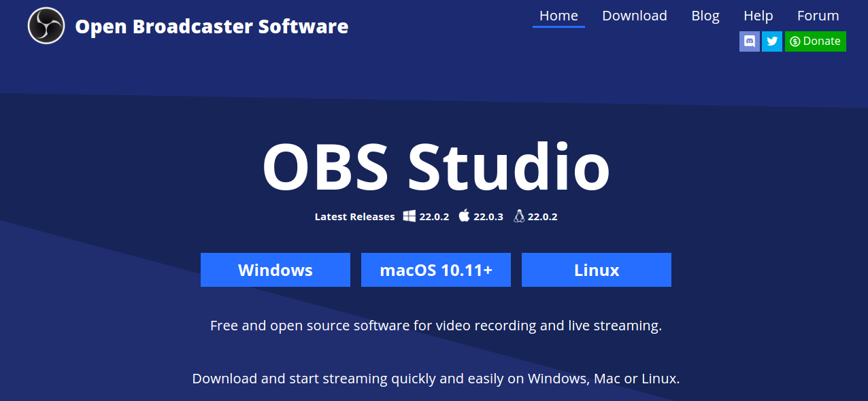
Task: Go to the Home nav item
Action: [x=558, y=16]
